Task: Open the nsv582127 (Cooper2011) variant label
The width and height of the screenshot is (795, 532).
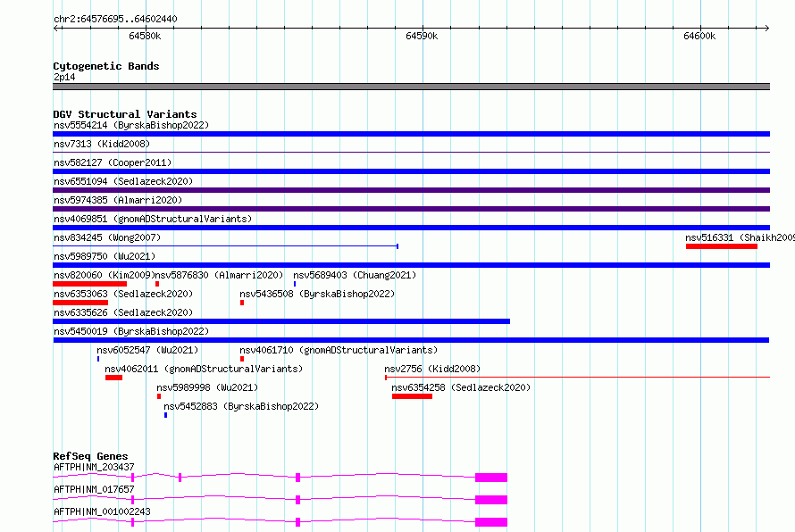Action: (113, 162)
